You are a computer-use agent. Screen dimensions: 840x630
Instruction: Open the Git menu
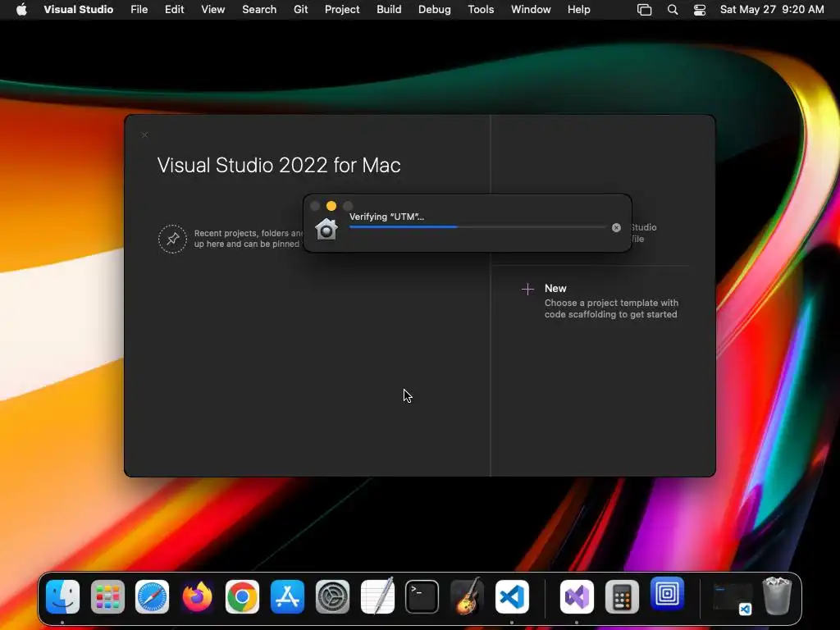click(x=300, y=10)
